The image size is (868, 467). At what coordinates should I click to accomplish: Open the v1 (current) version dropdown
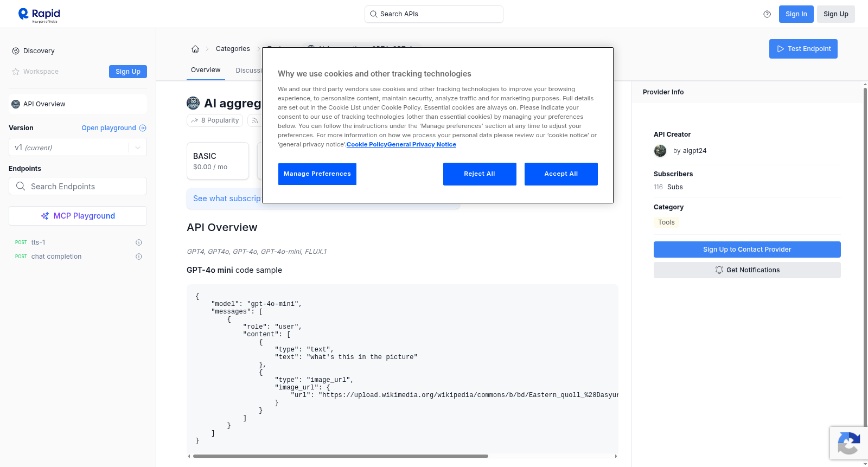coord(78,148)
